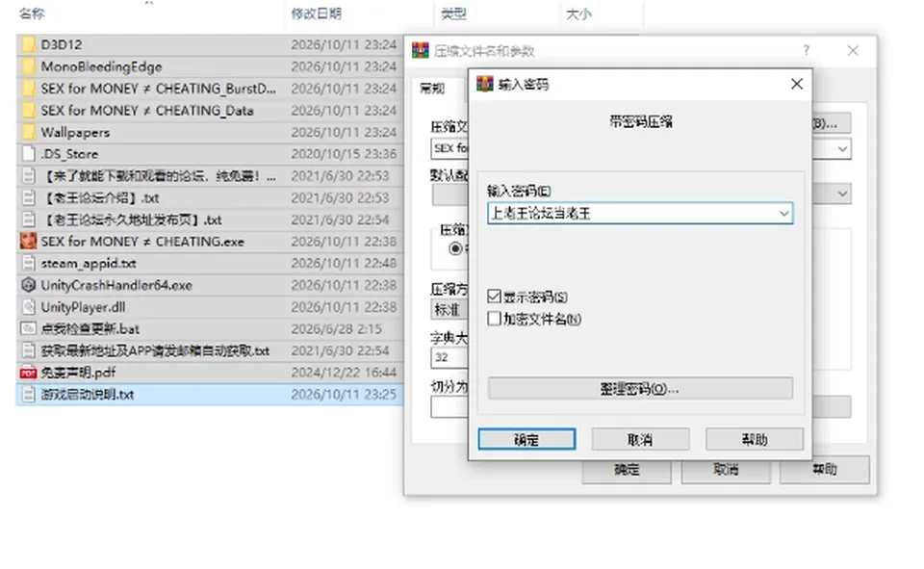This screenshot has width=924, height=569.
Task: Sort by the 类型 column header
Action: 453,13
